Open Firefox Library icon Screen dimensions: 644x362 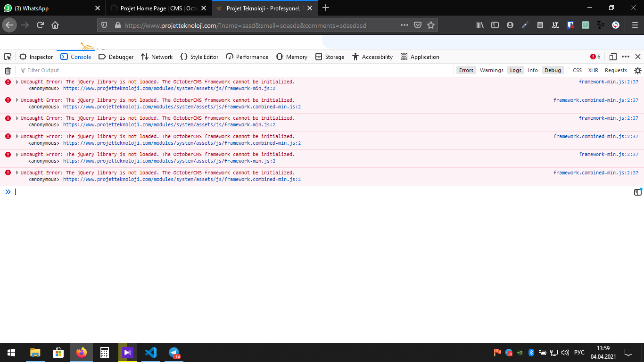click(480, 25)
